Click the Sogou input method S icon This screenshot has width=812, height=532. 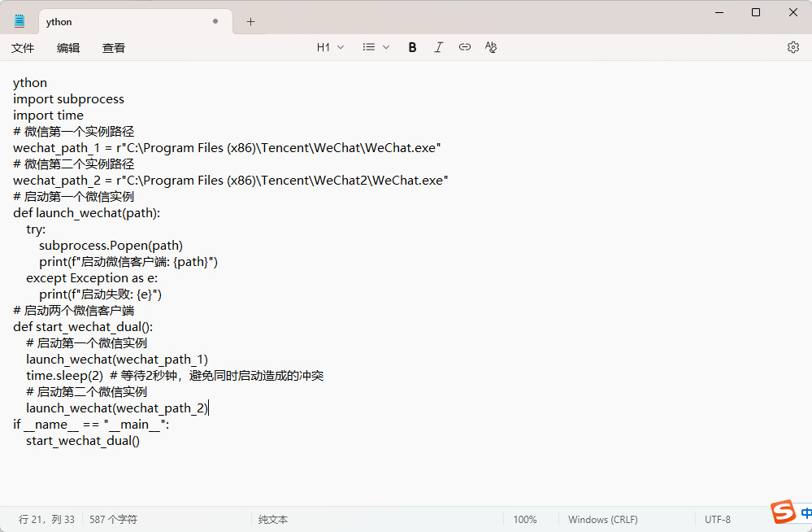click(783, 512)
